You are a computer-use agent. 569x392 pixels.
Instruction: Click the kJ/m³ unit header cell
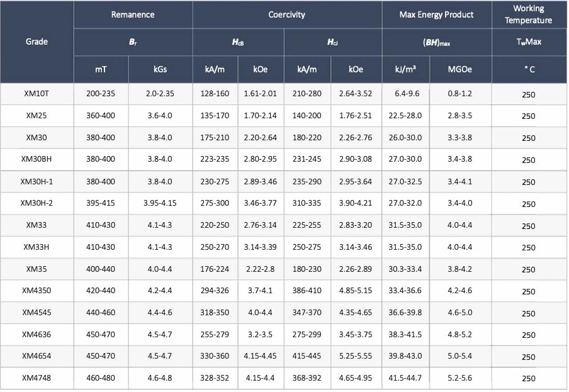[405, 70]
